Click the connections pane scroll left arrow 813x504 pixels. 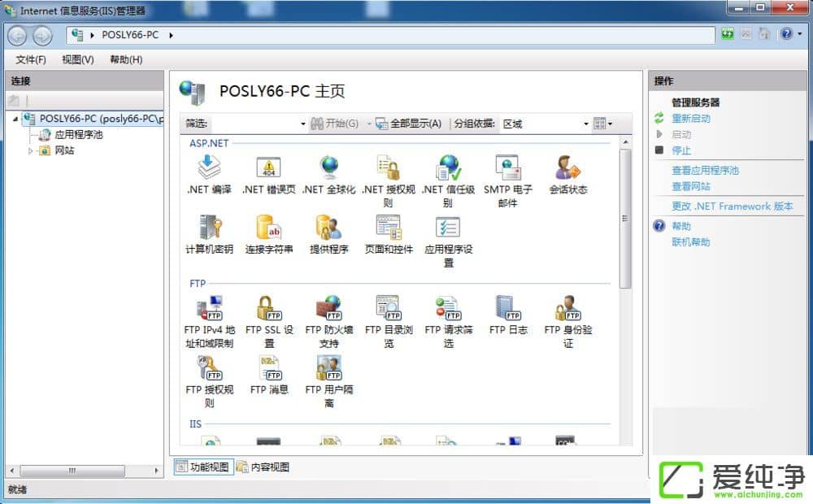12,471
